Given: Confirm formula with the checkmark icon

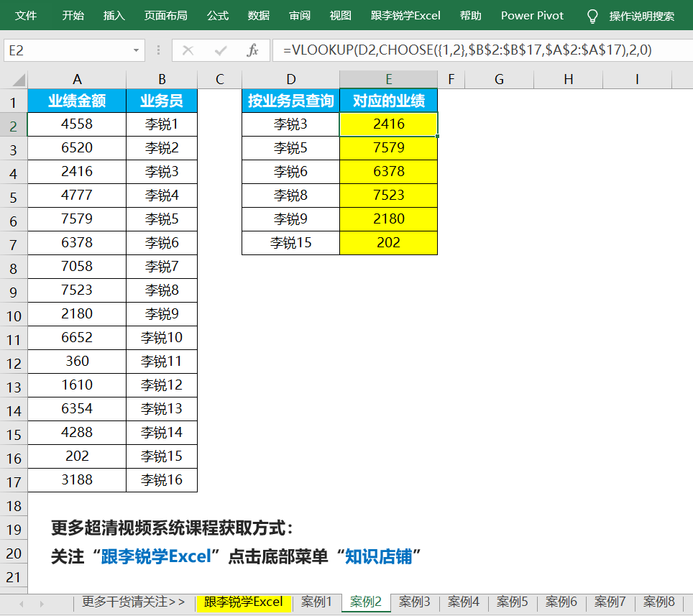Looking at the screenshot, I should (221, 50).
